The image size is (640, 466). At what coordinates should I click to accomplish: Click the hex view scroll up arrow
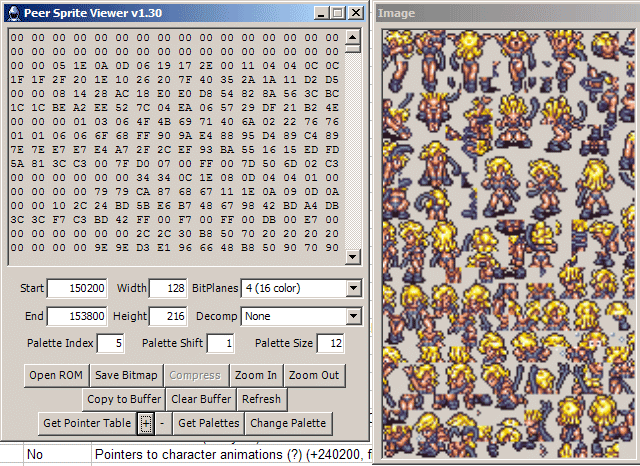click(x=353, y=38)
